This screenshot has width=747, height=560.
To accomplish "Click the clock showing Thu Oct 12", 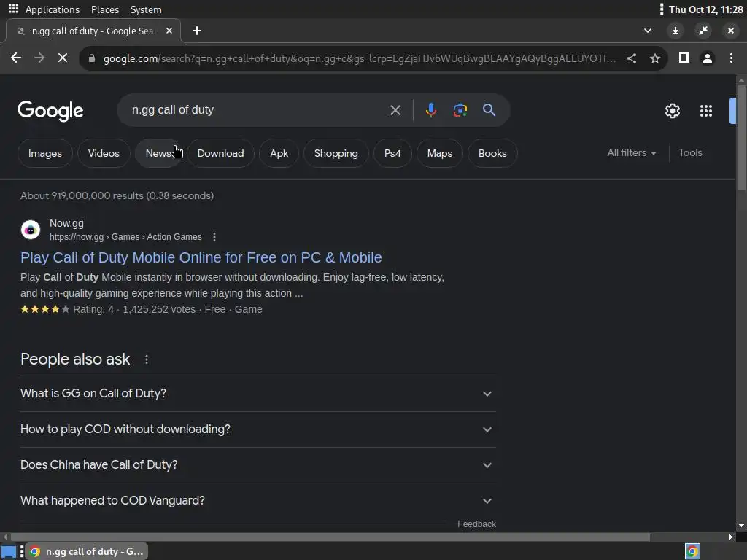I will 705,9.
